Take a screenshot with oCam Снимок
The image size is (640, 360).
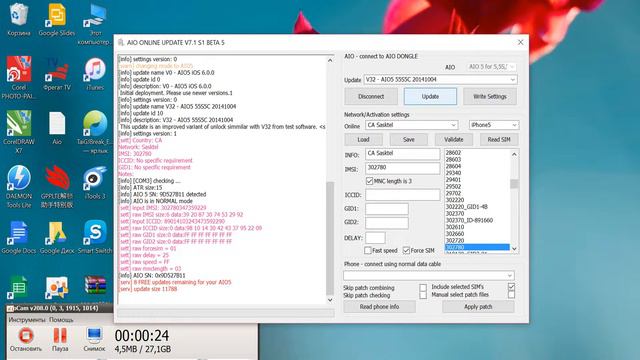click(94, 340)
